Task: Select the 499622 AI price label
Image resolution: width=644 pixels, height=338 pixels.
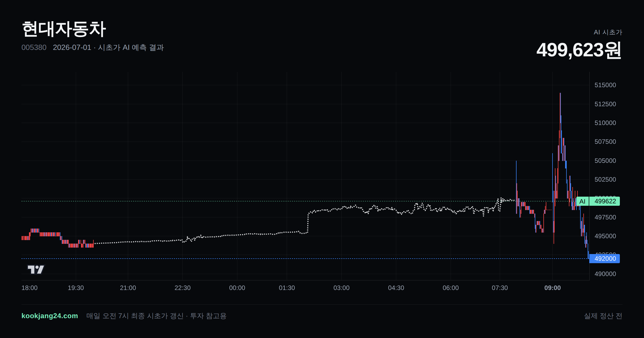Action: 605,201
